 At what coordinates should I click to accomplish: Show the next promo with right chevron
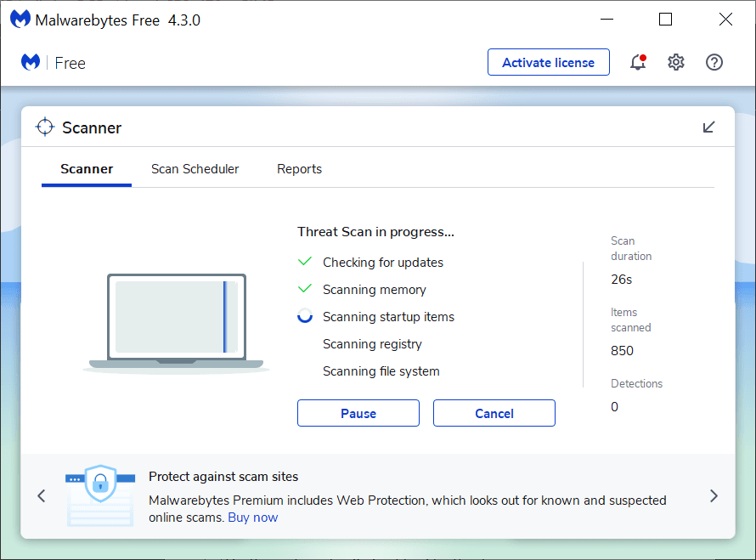pyautogui.click(x=714, y=496)
